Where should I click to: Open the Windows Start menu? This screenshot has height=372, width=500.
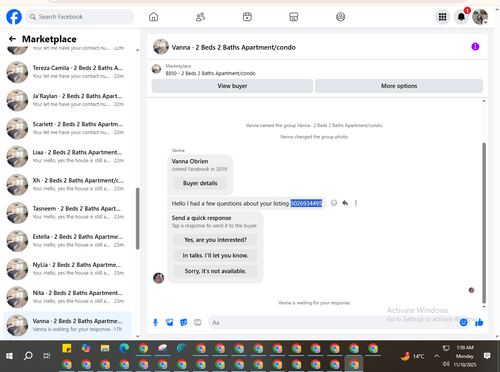click(x=9, y=356)
